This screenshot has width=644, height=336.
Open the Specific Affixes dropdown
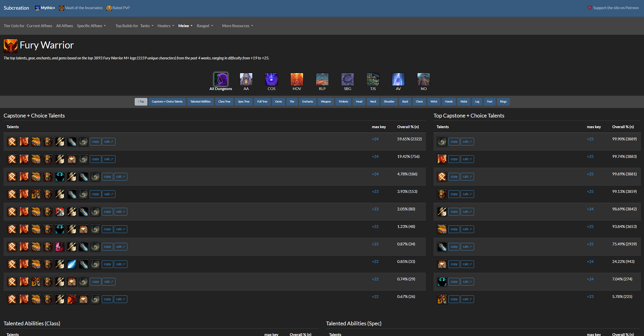[91, 26]
